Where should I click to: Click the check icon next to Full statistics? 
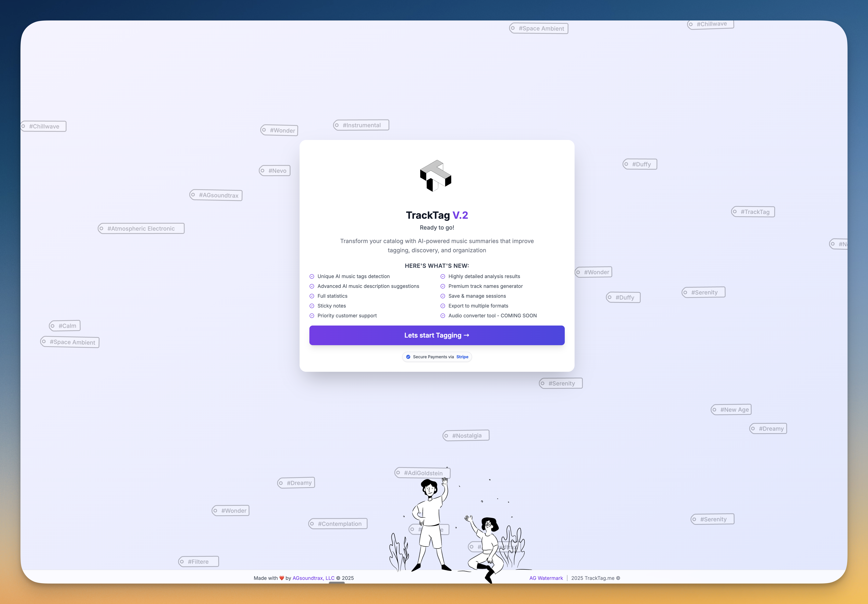312,296
